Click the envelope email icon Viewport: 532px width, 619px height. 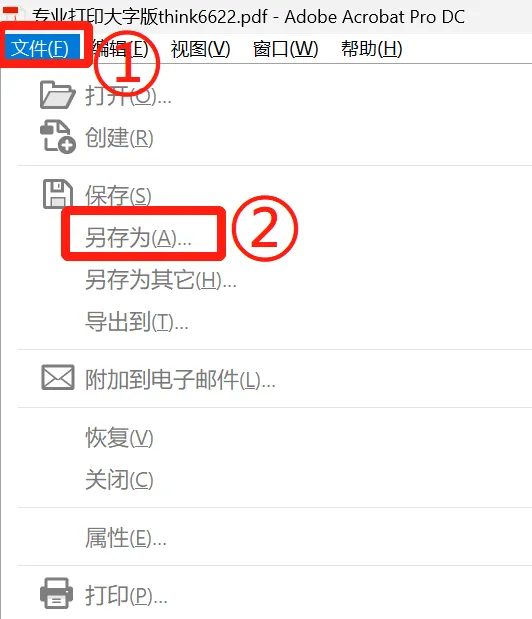click(x=58, y=377)
